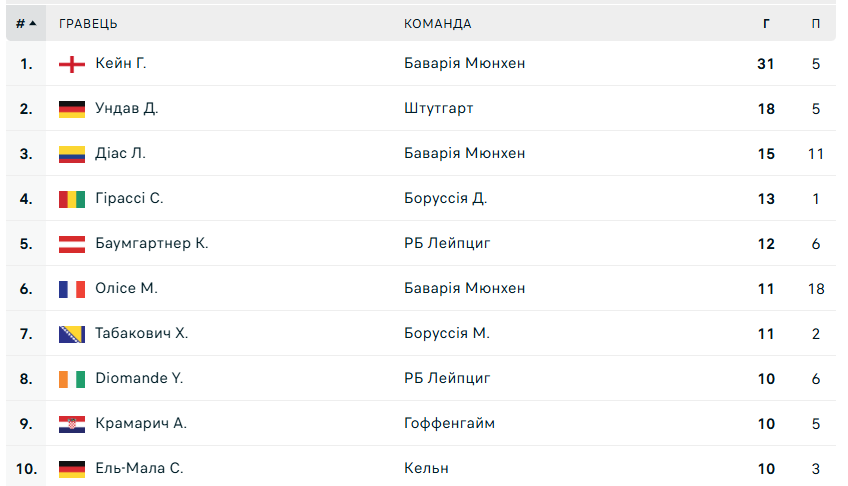Click England flag icon beside Кейн Г.

coord(71,64)
